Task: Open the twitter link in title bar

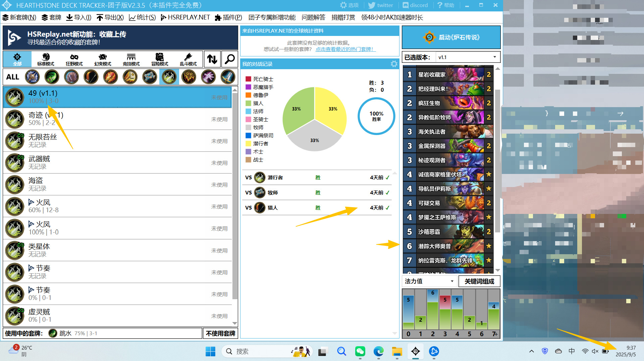Action: 380,5
